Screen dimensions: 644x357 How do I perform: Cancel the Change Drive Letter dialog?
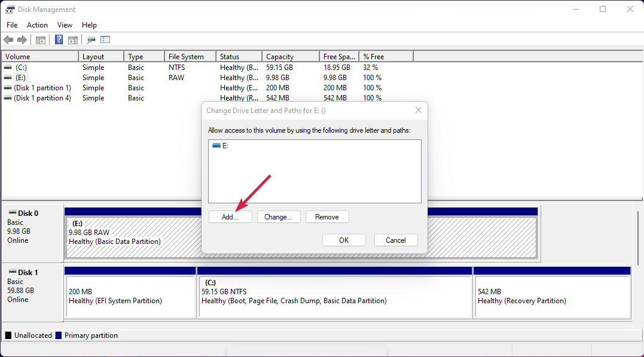pyautogui.click(x=395, y=240)
